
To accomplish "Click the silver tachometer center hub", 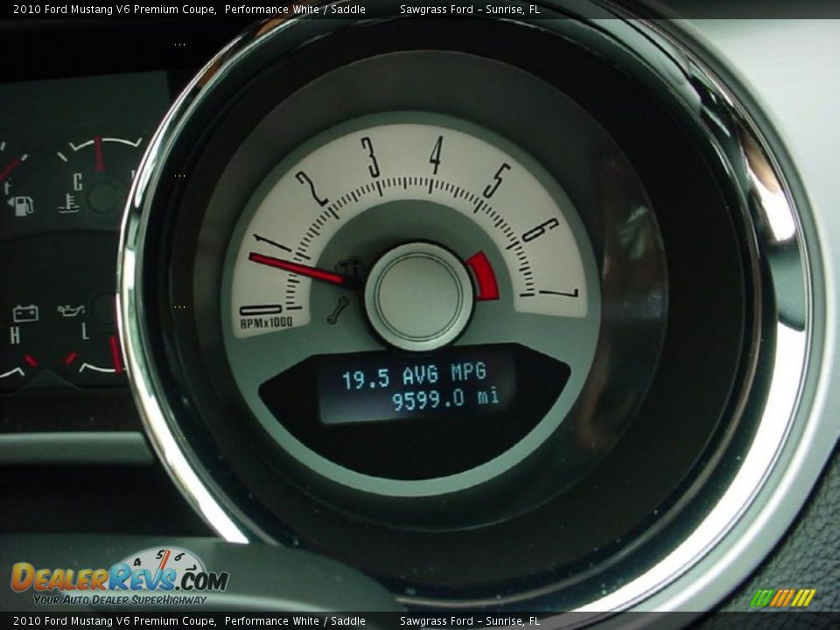I will pos(418,297).
